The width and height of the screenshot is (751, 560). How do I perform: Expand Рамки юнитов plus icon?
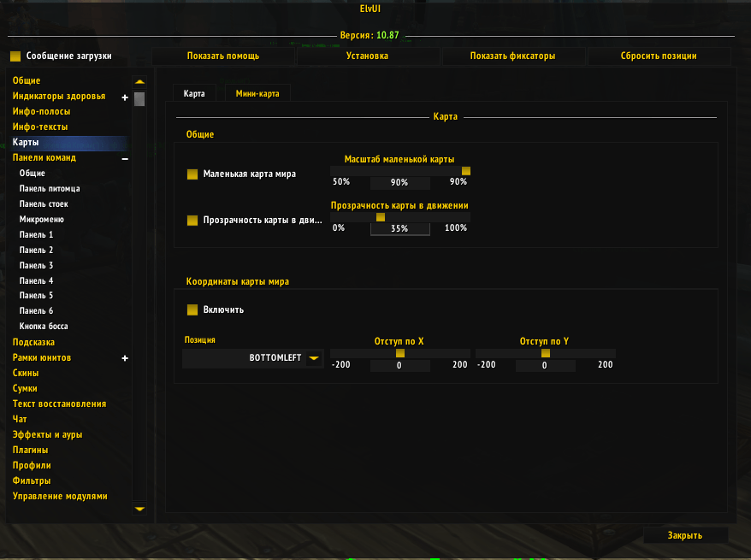[125, 358]
